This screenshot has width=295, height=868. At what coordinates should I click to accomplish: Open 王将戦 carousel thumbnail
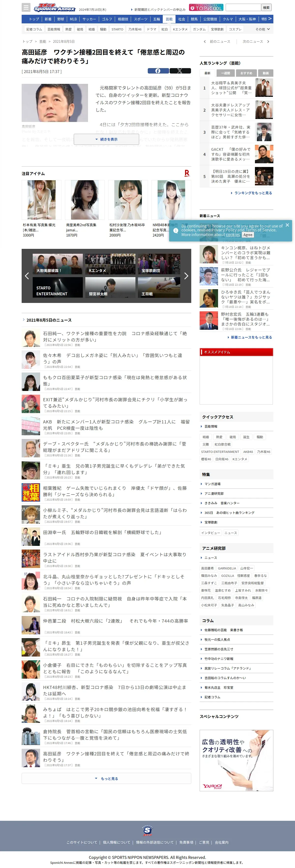[159, 287]
